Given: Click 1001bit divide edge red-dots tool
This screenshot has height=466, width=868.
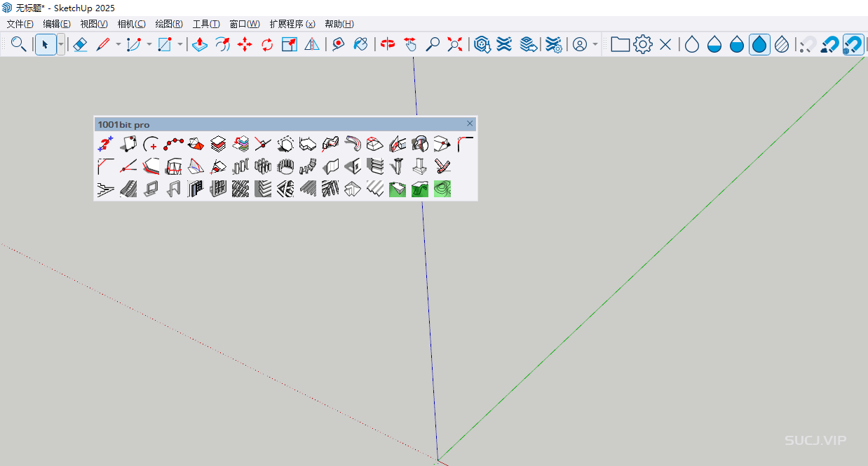Looking at the screenshot, I should point(172,144).
